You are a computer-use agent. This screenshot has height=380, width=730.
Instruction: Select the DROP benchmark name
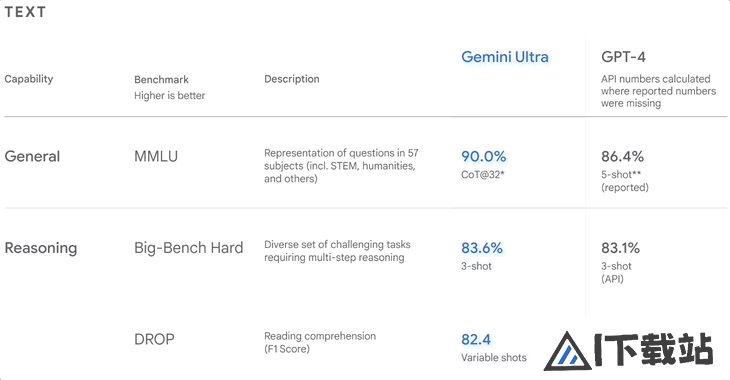coord(154,339)
